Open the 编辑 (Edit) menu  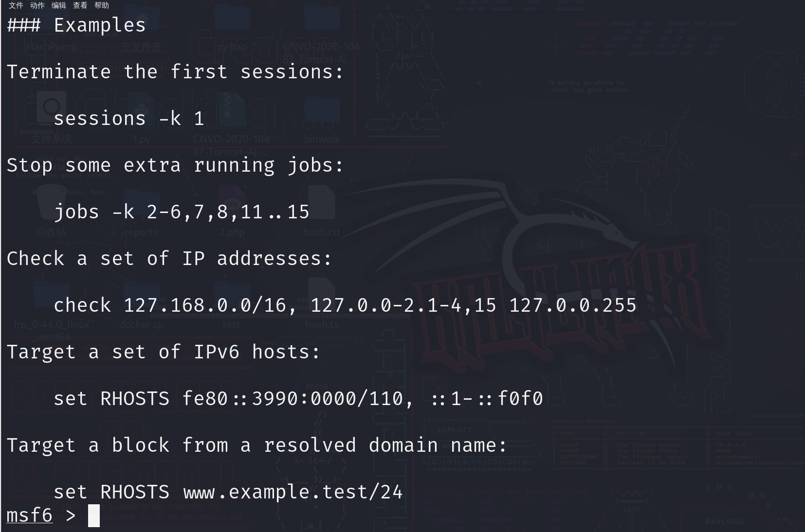pos(58,5)
